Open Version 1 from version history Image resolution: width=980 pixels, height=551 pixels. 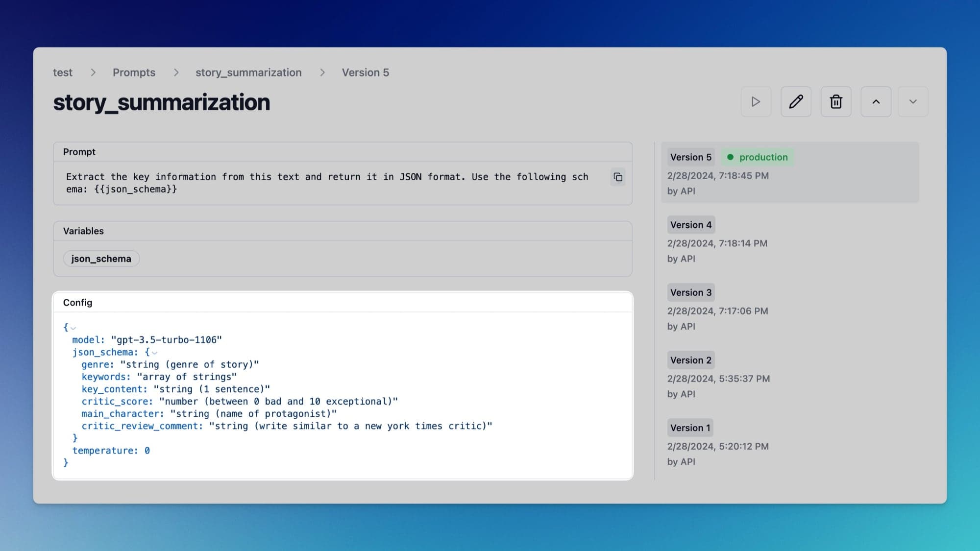click(x=690, y=427)
